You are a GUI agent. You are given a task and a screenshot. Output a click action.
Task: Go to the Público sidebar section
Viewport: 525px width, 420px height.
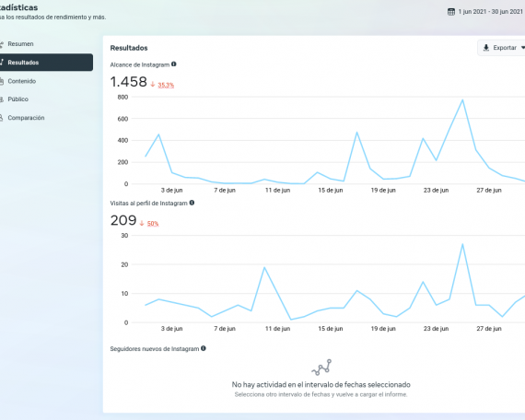18,99
